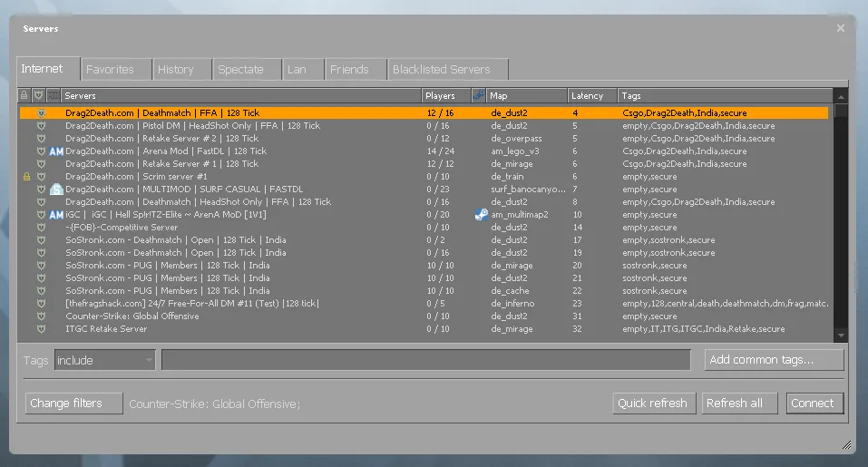Screen dimensions: 868x467
Task: Click the 12 / 12 players cell
Action: click(440, 164)
